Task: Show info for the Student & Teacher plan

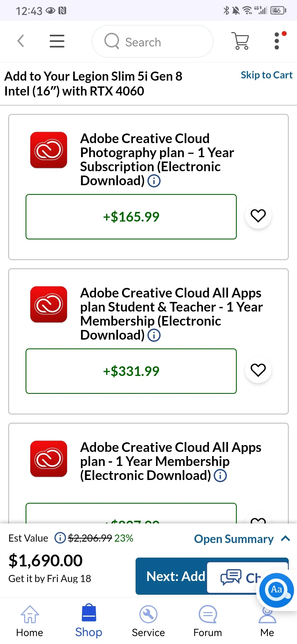Action: 154,335
